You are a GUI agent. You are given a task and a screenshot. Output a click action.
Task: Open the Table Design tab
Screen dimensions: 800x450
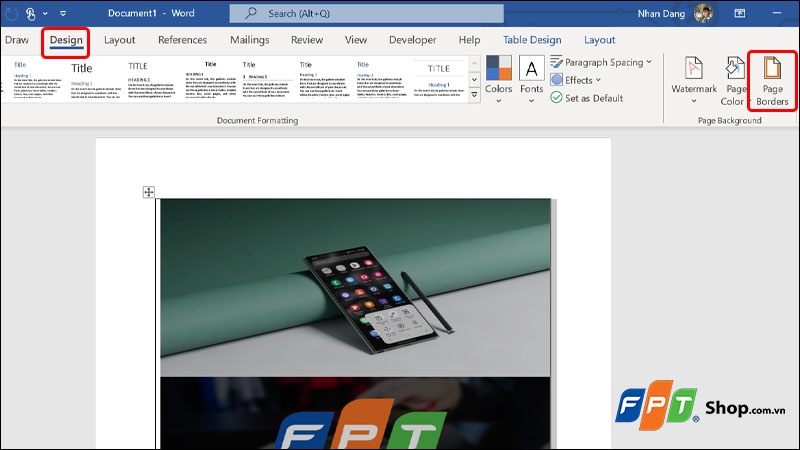point(532,40)
